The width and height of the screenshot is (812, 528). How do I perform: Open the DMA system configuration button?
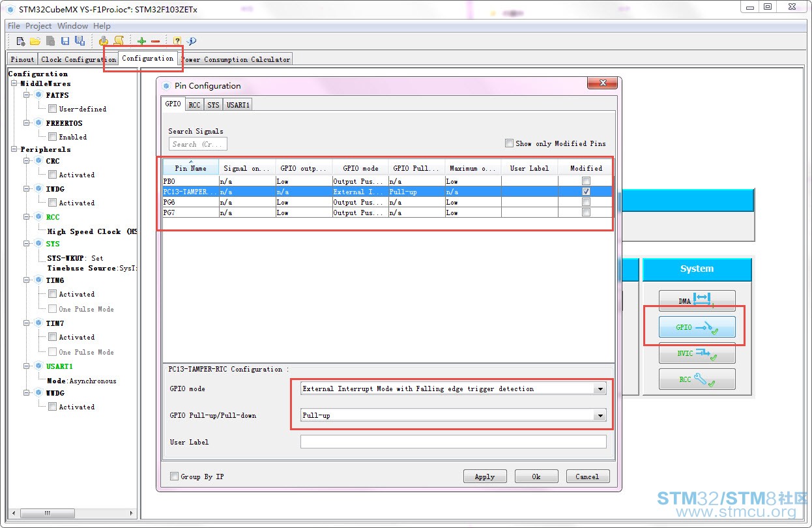tap(697, 301)
